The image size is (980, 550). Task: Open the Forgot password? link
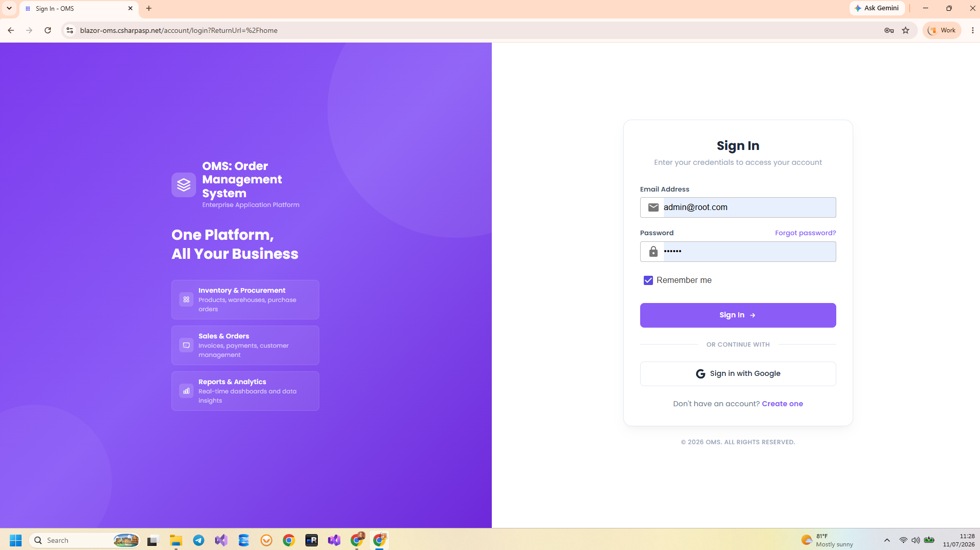click(x=805, y=233)
